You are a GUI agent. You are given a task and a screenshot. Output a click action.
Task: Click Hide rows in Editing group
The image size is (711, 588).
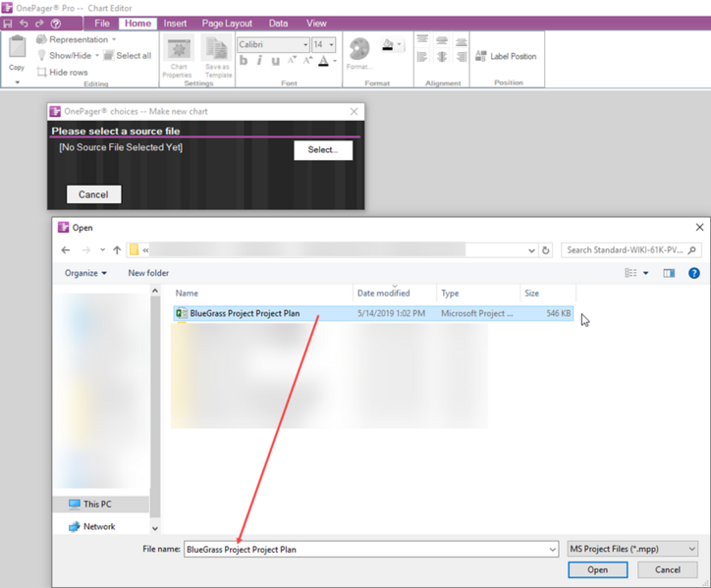(63, 72)
